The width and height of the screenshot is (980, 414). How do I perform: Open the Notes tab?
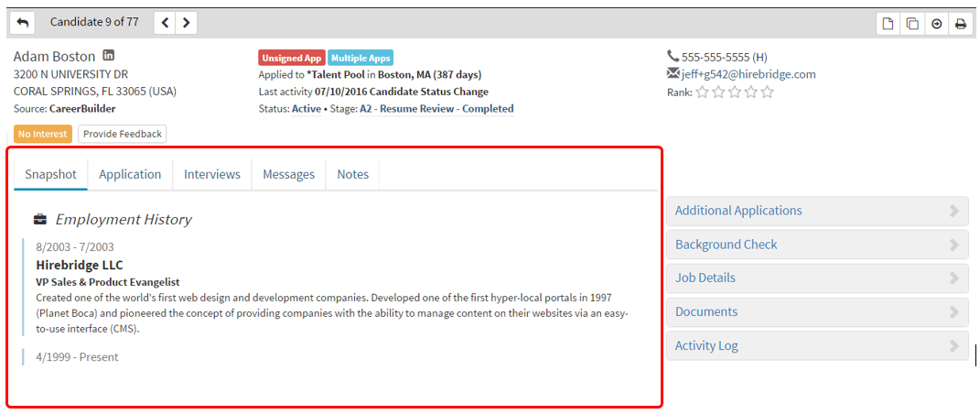point(352,174)
